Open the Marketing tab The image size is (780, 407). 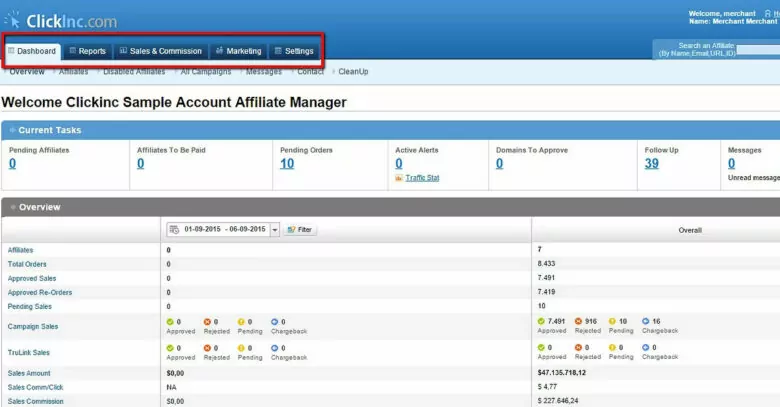point(238,51)
